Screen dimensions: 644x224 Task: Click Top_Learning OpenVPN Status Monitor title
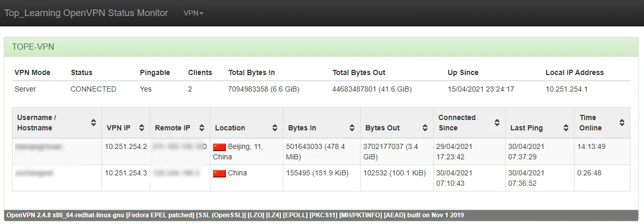pos(86,13)
